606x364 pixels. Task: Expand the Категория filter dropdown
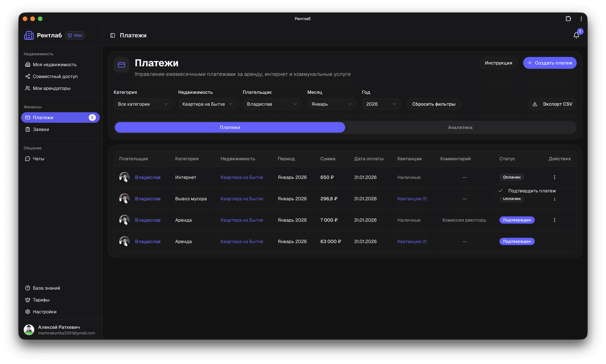tap(143, 104)
